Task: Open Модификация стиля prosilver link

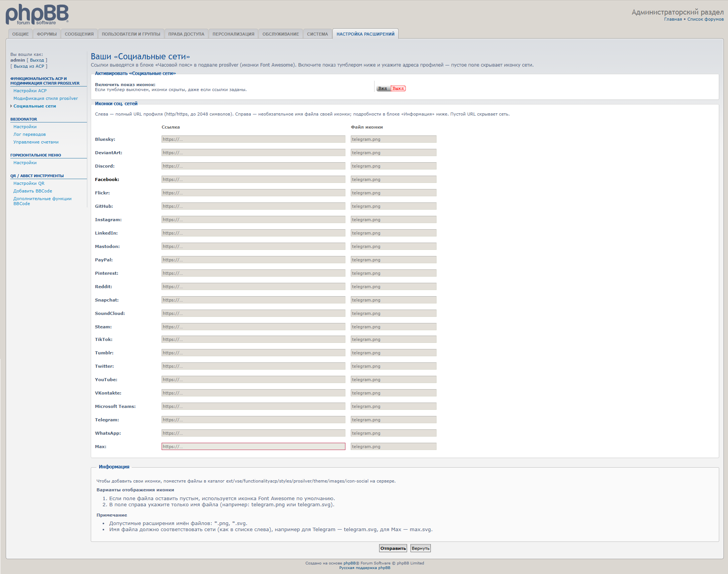Action: coord(46,98)
